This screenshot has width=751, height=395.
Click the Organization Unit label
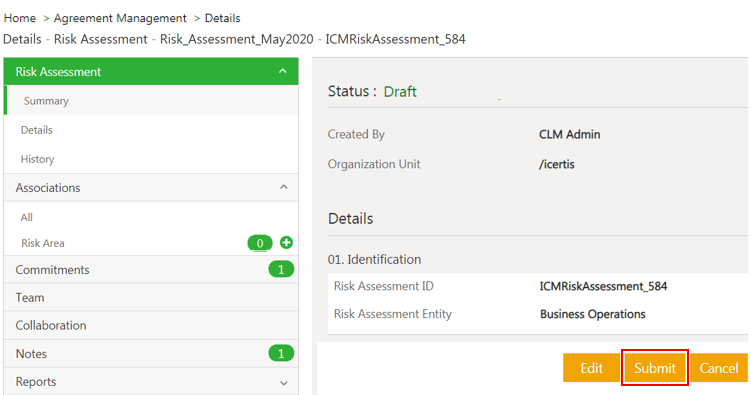tap(374, 164)
